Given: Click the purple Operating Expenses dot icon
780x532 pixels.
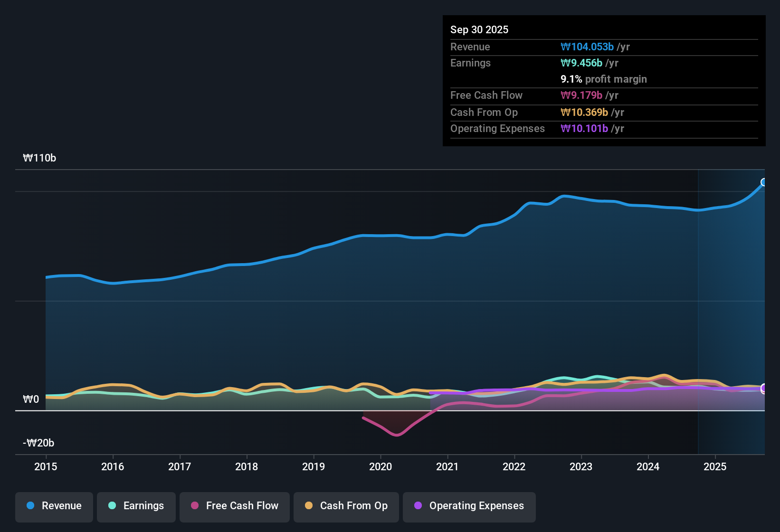Looking at the screenshot, I should pyautogui.click(x=418, y=506).
